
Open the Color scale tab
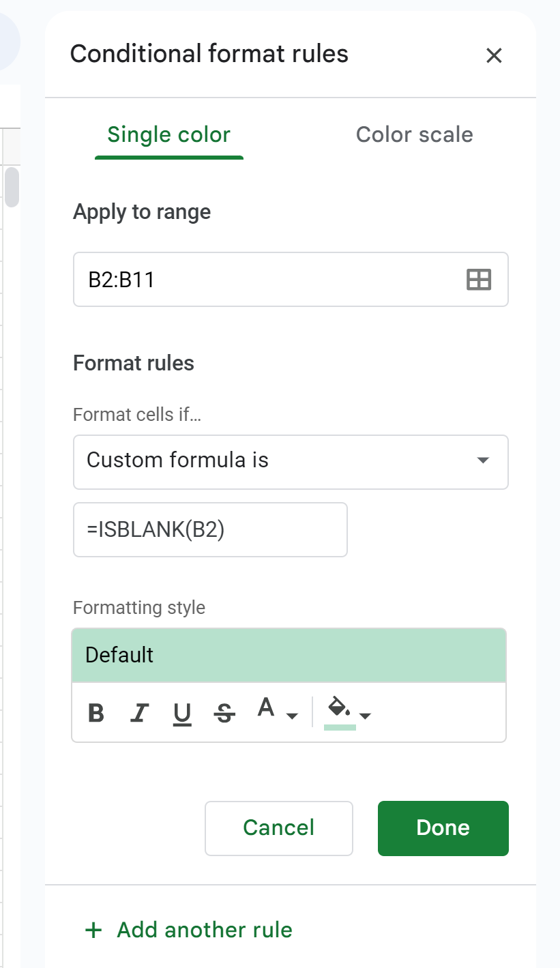coord(414,134)
